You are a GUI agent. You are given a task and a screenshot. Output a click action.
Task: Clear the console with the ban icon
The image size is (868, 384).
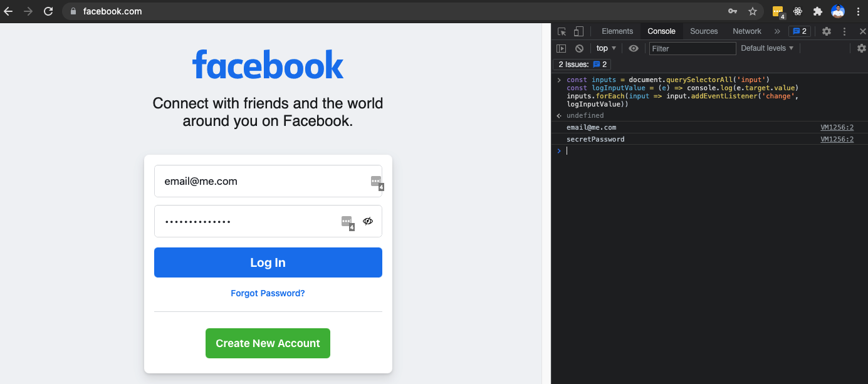580,48
